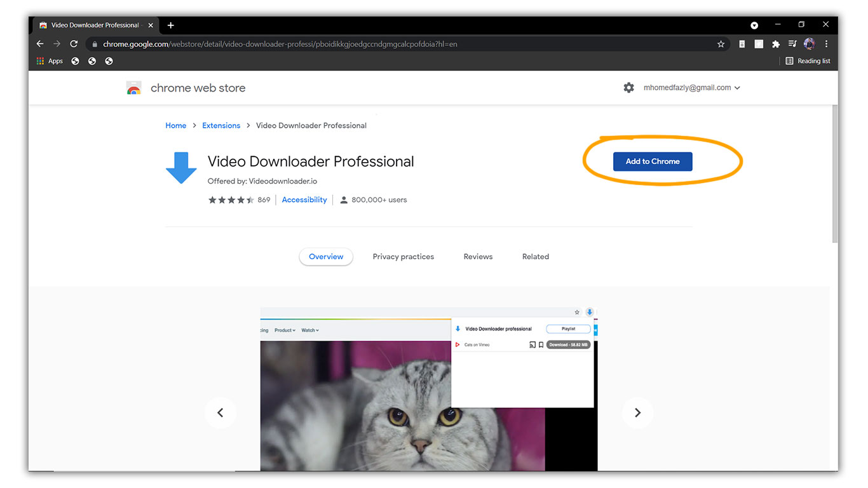Go back to the previous page

(x=40, y=44)
